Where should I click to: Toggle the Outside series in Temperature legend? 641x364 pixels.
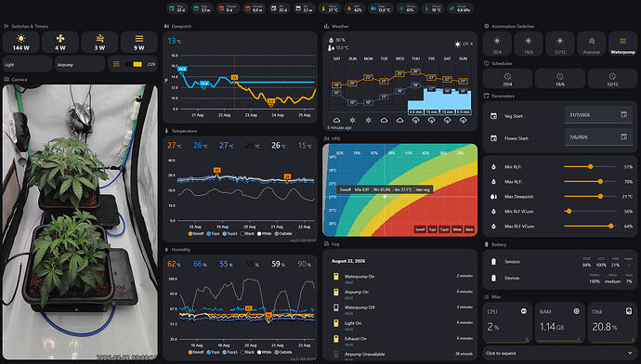pos(283,234)
